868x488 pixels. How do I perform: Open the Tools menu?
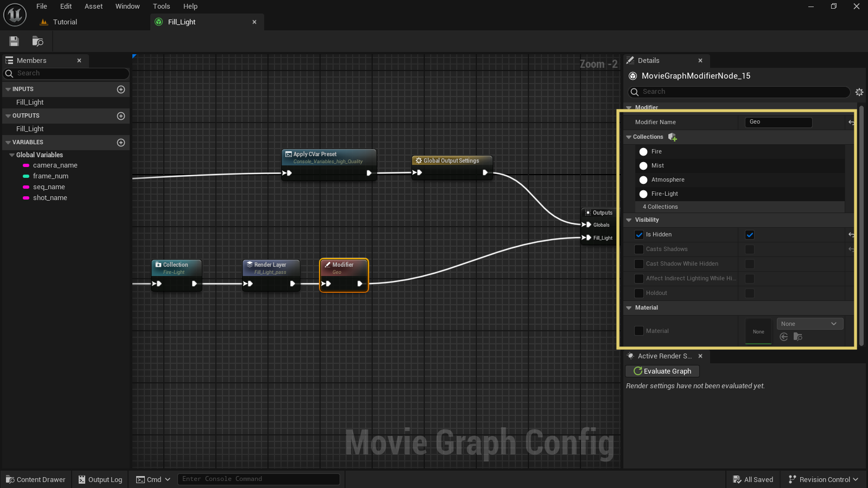161,7
